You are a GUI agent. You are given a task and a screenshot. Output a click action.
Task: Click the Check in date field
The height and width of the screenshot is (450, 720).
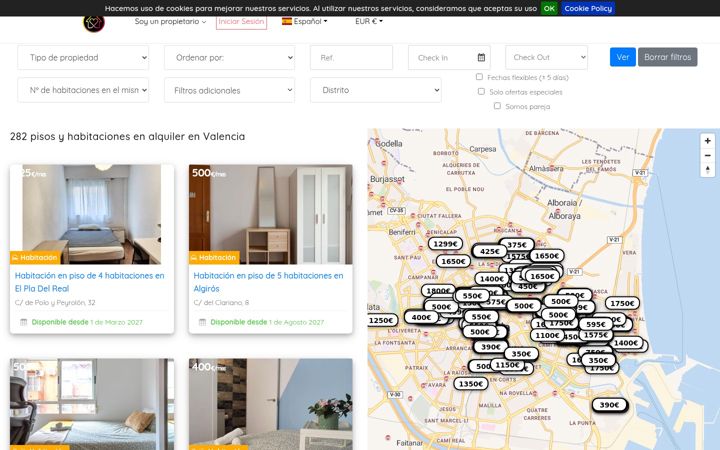[x=449, y=57]
